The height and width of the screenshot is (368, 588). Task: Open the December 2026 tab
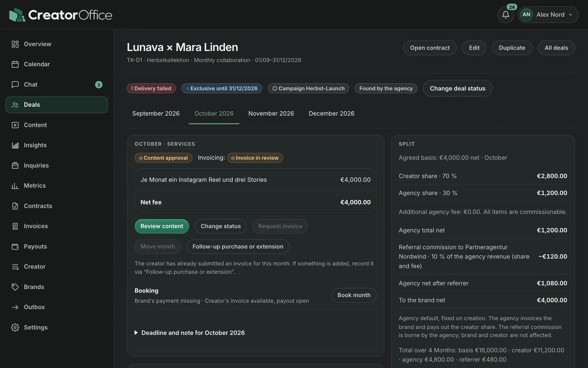tap(331, 114)
